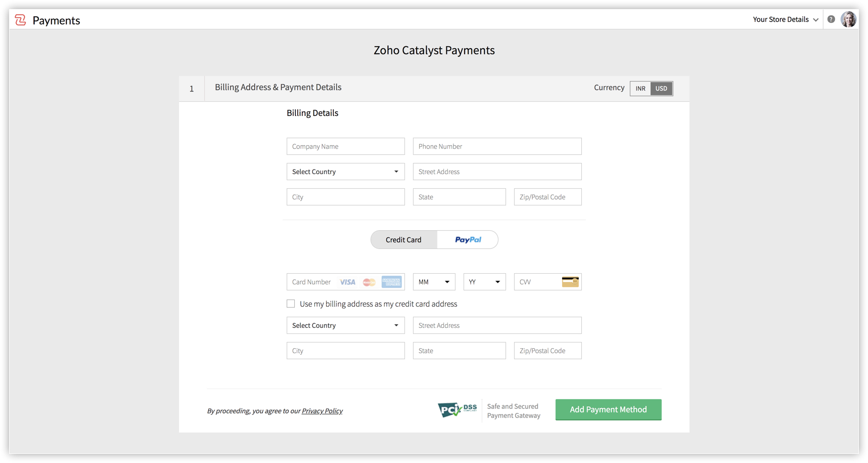Expand the Your Store Details menu
Image resolution: width=868 pixels, height=463 pixels.
pyautogui.click(x=785, y=19)
